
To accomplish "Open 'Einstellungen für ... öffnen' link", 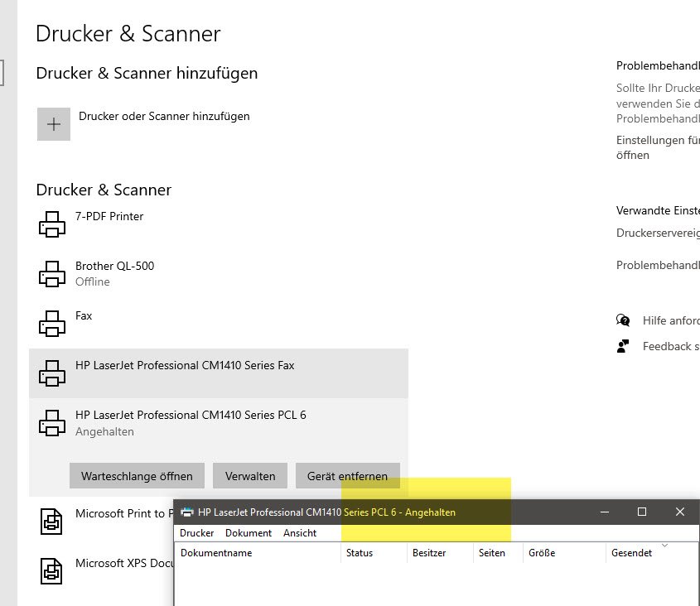I will click(658, 147).
